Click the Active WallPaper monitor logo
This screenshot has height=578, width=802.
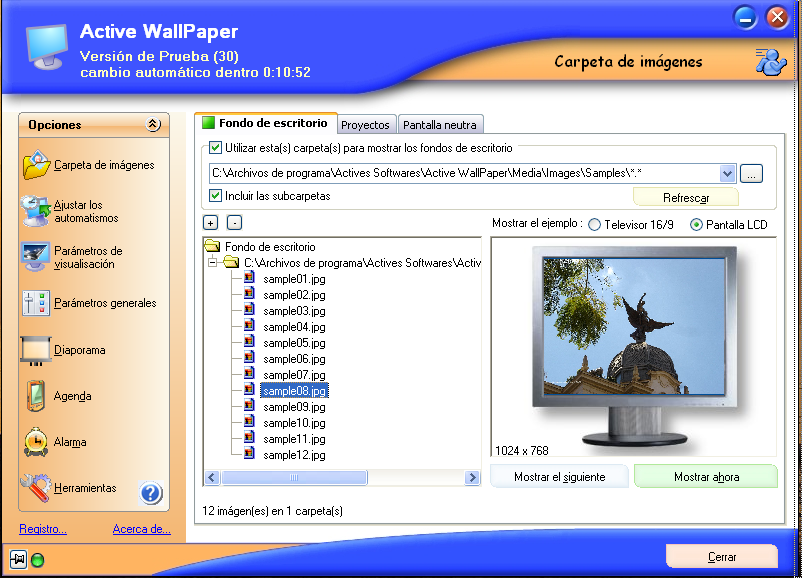(47, 47)
